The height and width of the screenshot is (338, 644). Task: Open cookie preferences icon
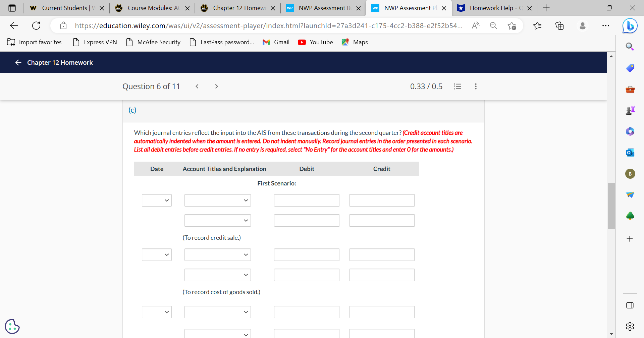pyautogui.click(x=12, y=326)
